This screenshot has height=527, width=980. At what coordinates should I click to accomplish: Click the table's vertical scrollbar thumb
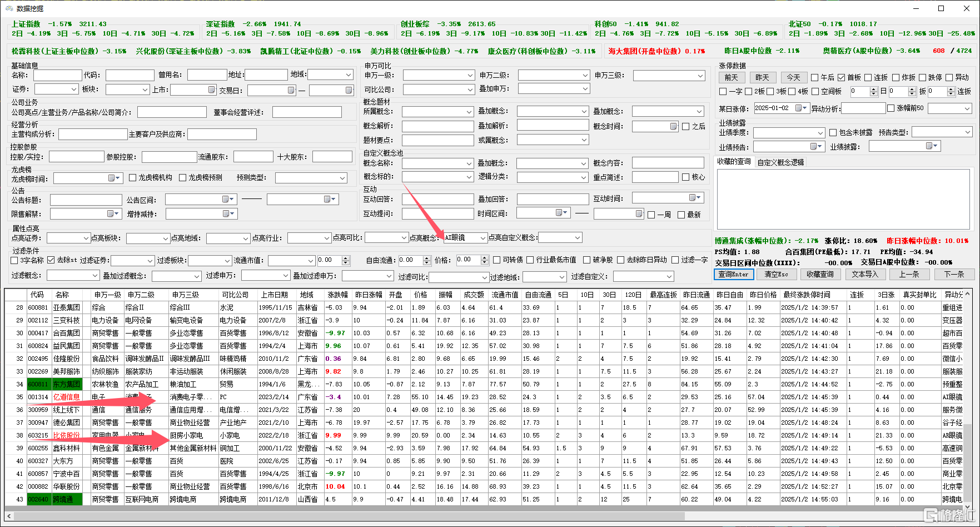pyautogui.click(x=968, y=463)
